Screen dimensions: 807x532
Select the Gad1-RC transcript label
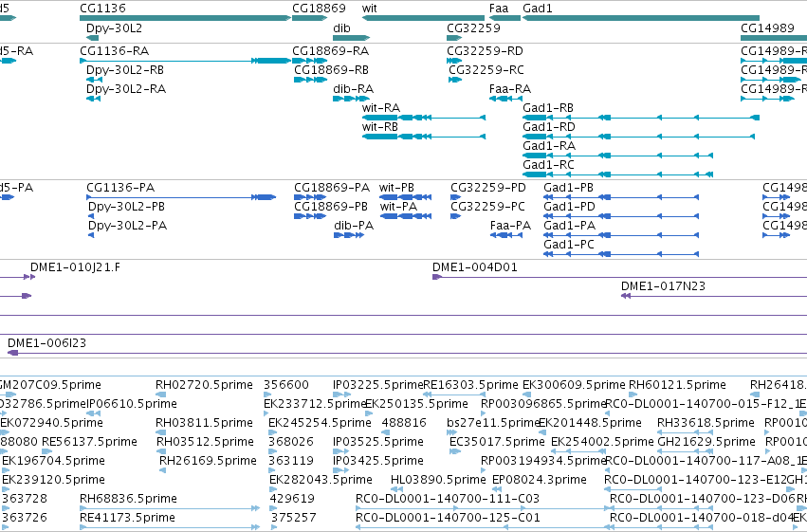pyautogui.click(x=549, y=165)
